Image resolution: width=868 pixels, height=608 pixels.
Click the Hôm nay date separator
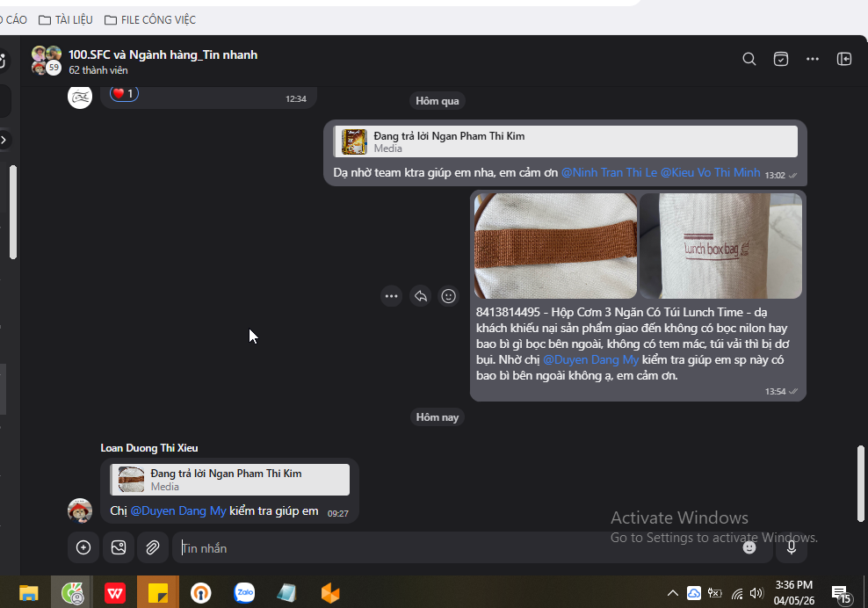[438, 417]
